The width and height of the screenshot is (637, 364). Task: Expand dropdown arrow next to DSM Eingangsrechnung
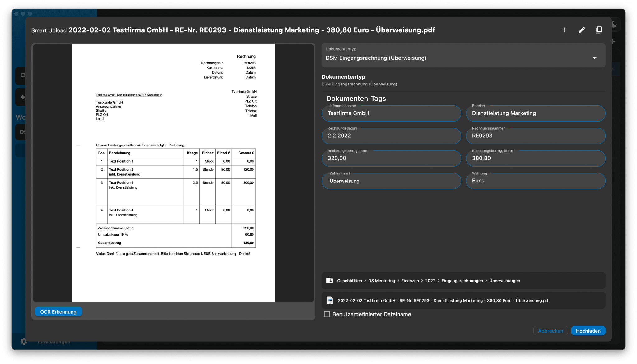[594, 58]
